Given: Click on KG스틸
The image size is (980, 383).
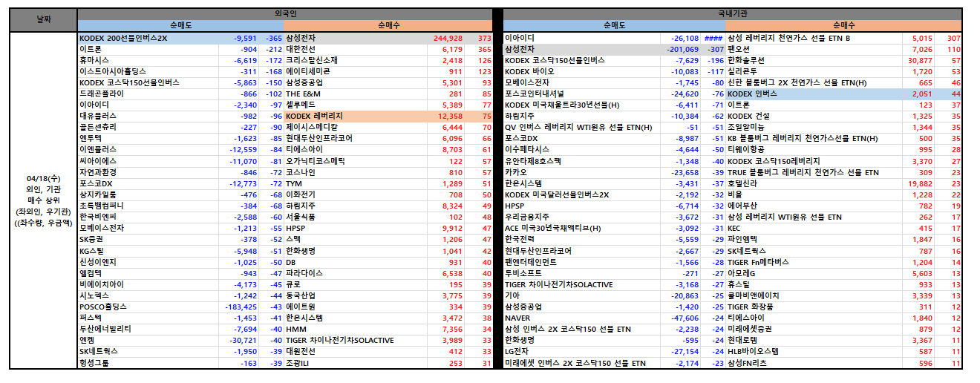Looking at the screenshot, I should 148,251.
